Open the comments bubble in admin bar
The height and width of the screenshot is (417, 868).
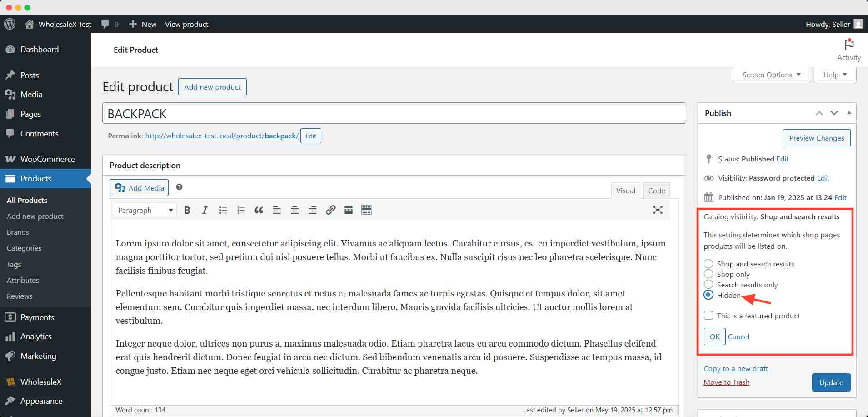point(110,24)
